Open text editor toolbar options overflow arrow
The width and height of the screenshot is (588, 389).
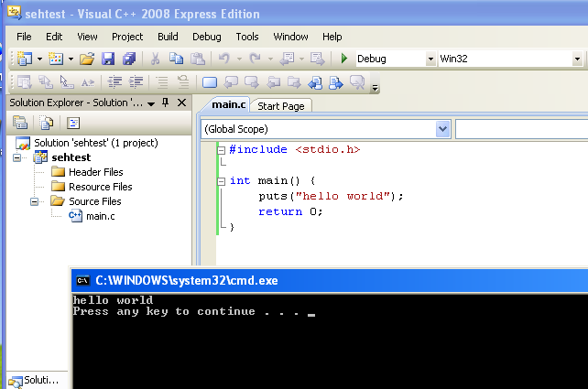coord(375,88)
